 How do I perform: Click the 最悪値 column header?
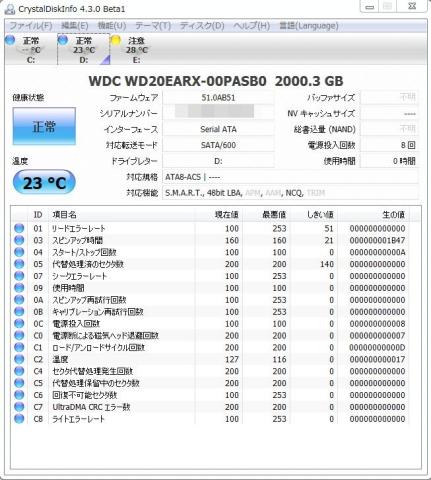pos(266,215)
